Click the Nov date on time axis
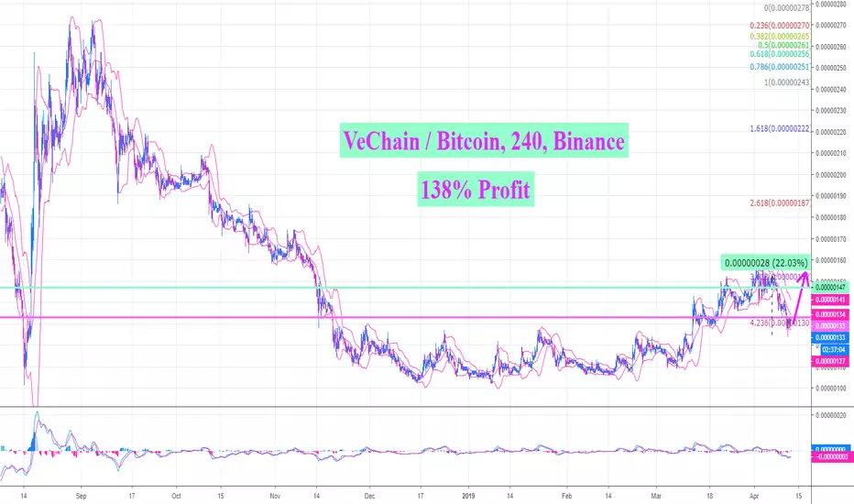854x504 pixels. [275, 496]
